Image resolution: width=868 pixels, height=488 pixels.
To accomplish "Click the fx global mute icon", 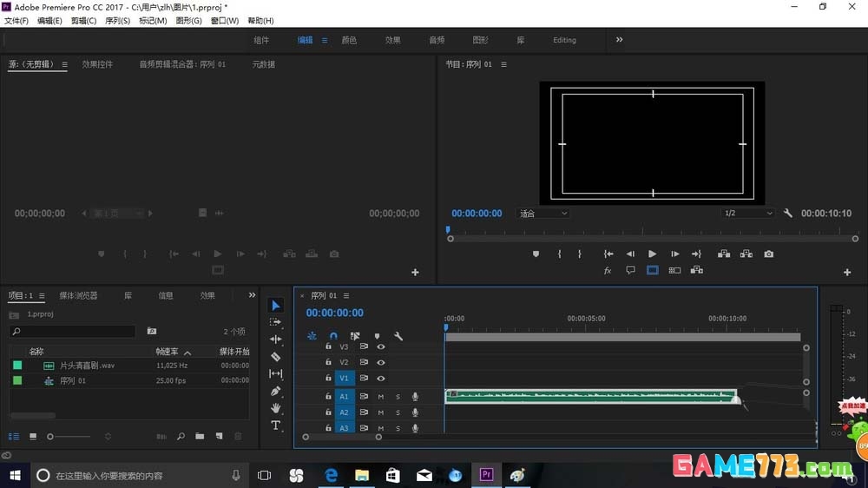I will (x=608, y=270).
